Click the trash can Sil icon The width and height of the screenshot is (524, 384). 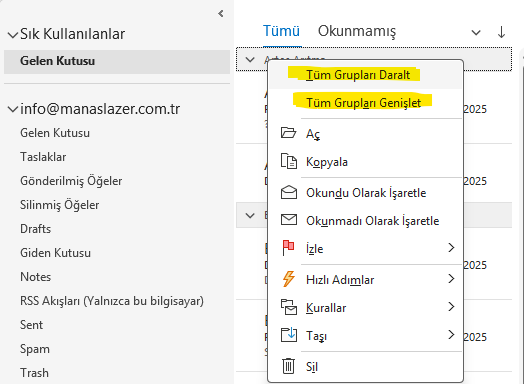[x=288, y=366]
